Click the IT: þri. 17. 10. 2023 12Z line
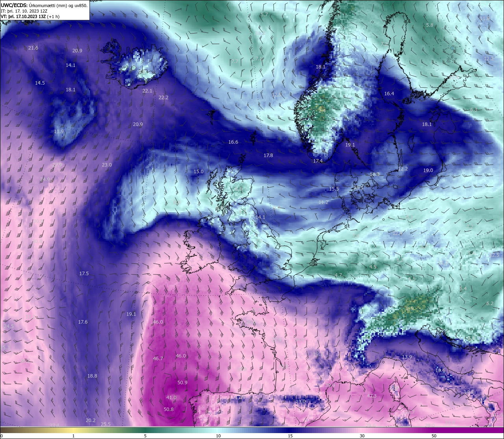 pyautogui.click(x=24, y=11)
